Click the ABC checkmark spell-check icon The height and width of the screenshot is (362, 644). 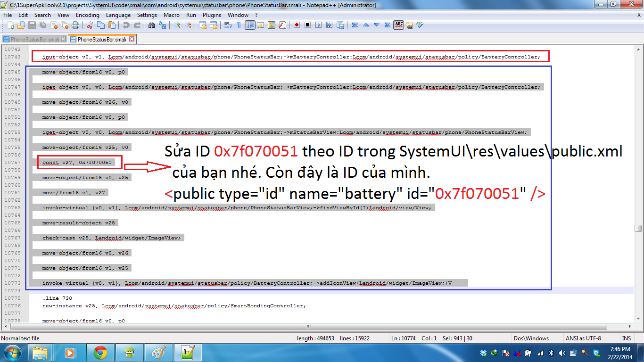[x=420, y=25]
